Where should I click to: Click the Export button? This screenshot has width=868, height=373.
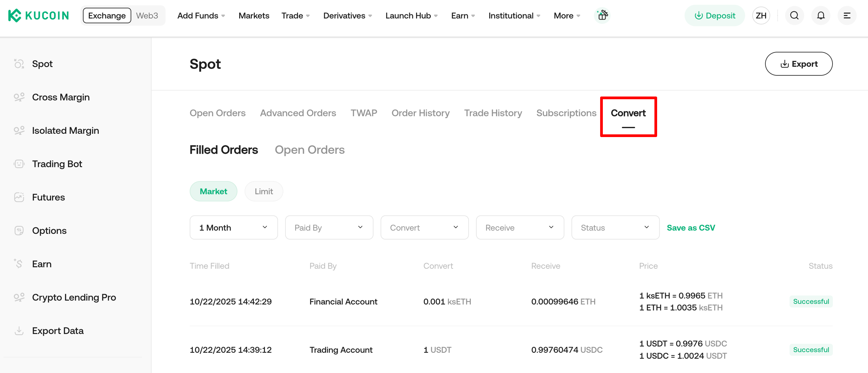click(799, 64)
